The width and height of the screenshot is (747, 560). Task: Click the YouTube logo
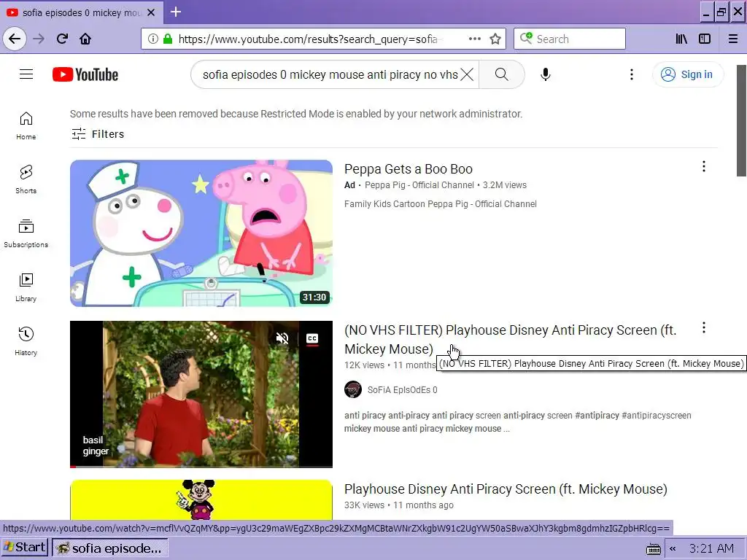tap(85, 74)
